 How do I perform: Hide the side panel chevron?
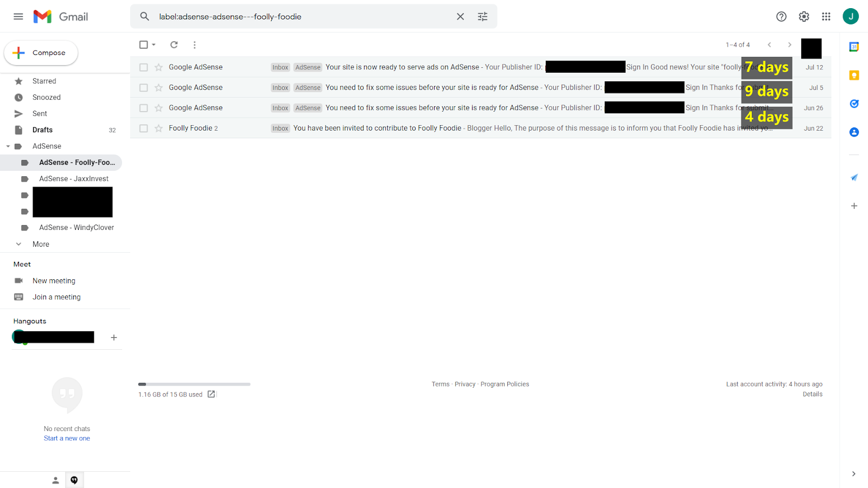pyautogui.click(x=853, y=473)
